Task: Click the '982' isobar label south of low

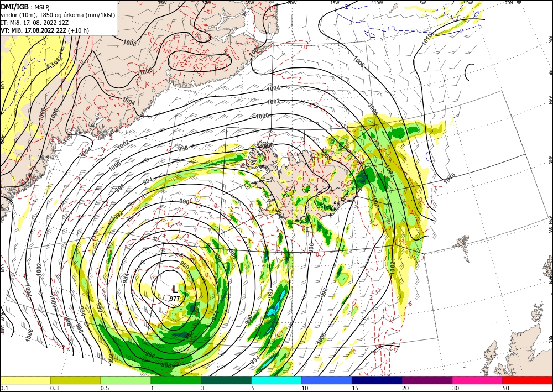Action: pos(189,334)
